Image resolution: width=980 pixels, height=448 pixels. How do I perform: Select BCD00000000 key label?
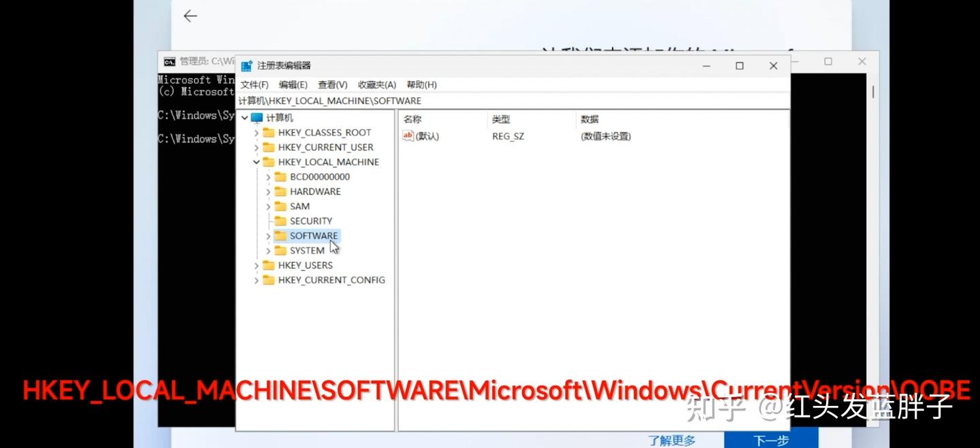[320, 177]
